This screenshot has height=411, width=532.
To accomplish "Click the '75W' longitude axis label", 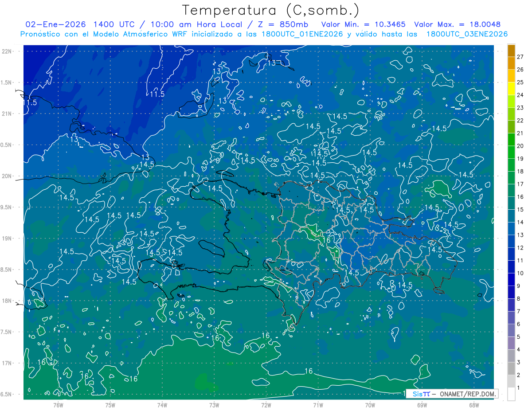I will [110, 405].
